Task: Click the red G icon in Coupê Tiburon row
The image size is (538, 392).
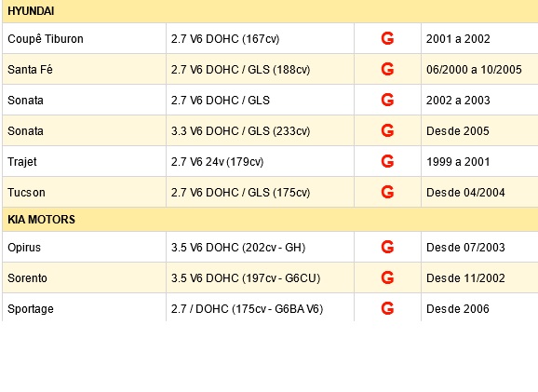Action: [387, 38]
